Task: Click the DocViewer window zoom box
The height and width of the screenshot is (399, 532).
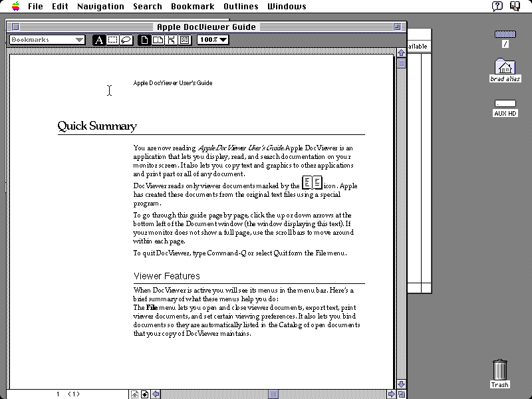Action: pos(397,27)
